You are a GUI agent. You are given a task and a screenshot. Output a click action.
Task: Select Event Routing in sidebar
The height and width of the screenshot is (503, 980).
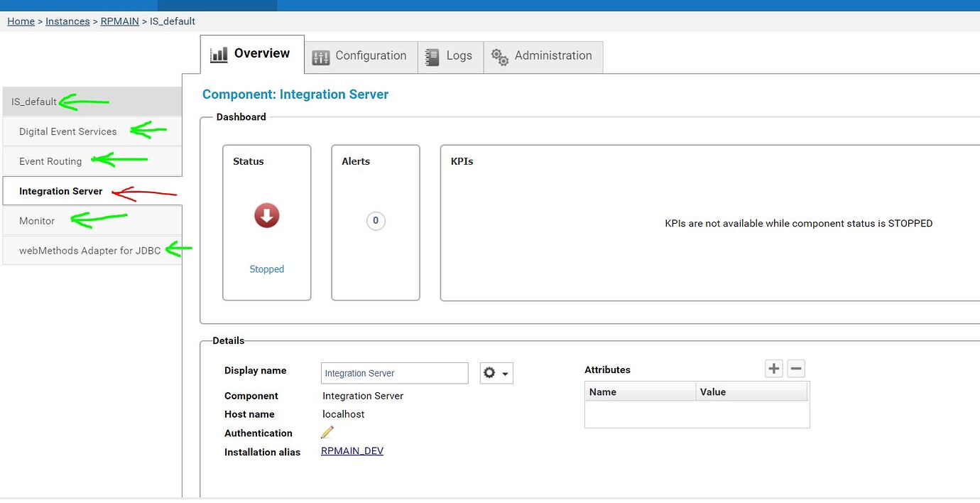tap(92, 161)
